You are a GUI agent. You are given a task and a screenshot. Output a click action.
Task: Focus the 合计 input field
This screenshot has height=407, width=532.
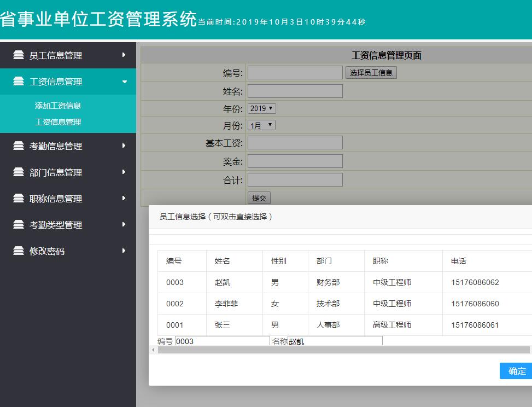[295, 180]
